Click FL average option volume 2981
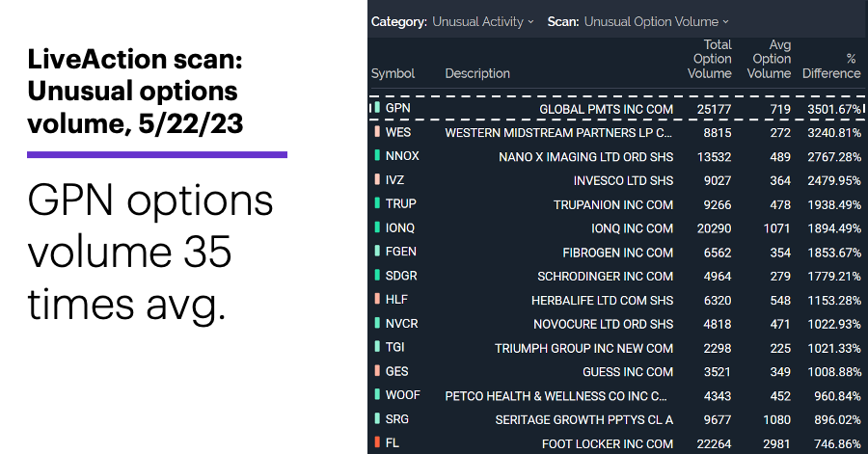The width and height of the screenshot is (868, 454). point(776,444)
